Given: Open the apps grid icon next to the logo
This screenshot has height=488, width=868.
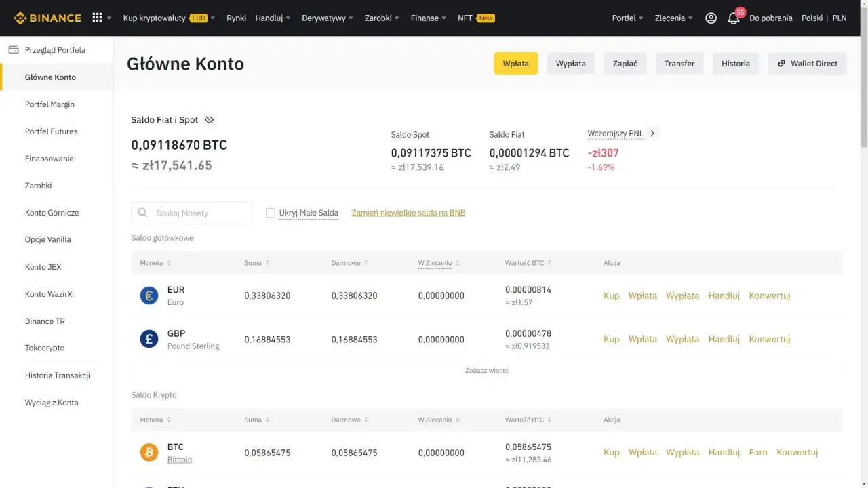Looking at the screenshot, I should click(x=95, y=18).
